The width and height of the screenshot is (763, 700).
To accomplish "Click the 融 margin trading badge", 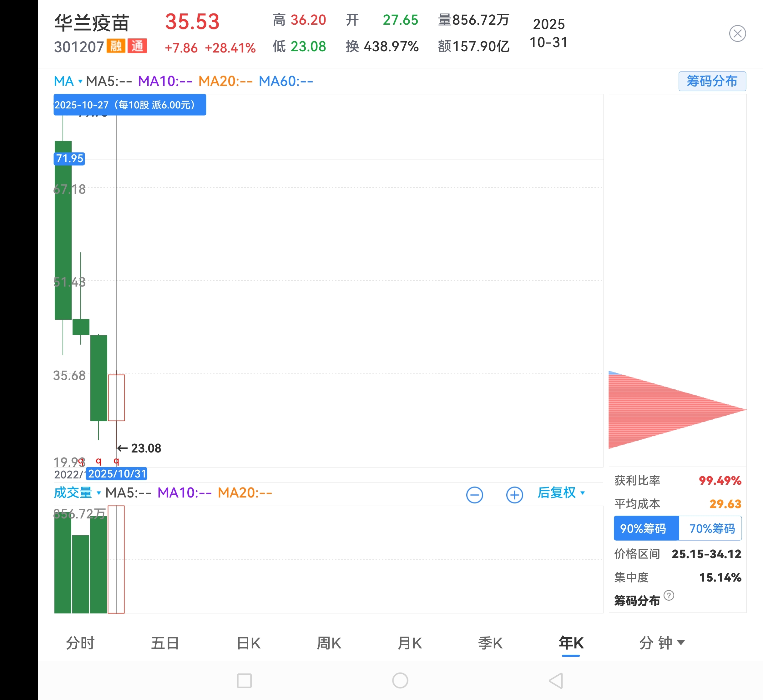I will click(x=116, y=46).
